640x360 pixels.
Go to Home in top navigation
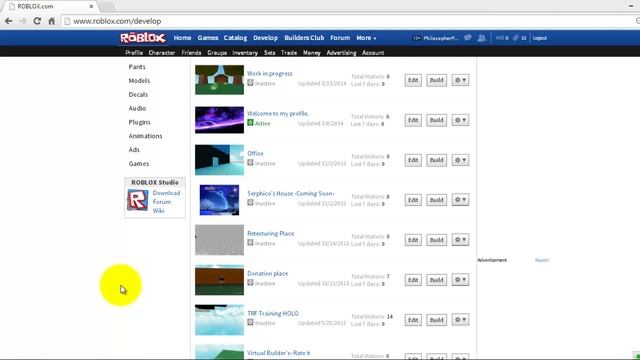(182, 38)
